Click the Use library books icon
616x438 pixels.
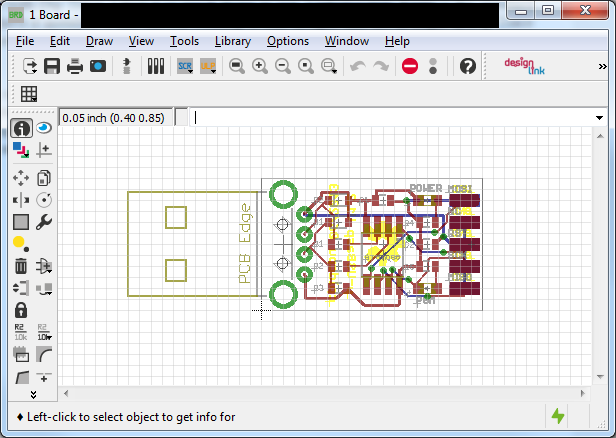156,66
